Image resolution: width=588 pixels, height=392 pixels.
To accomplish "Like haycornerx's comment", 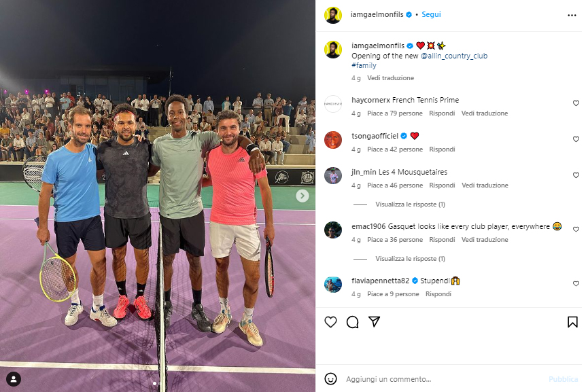I will pos(576,103).
